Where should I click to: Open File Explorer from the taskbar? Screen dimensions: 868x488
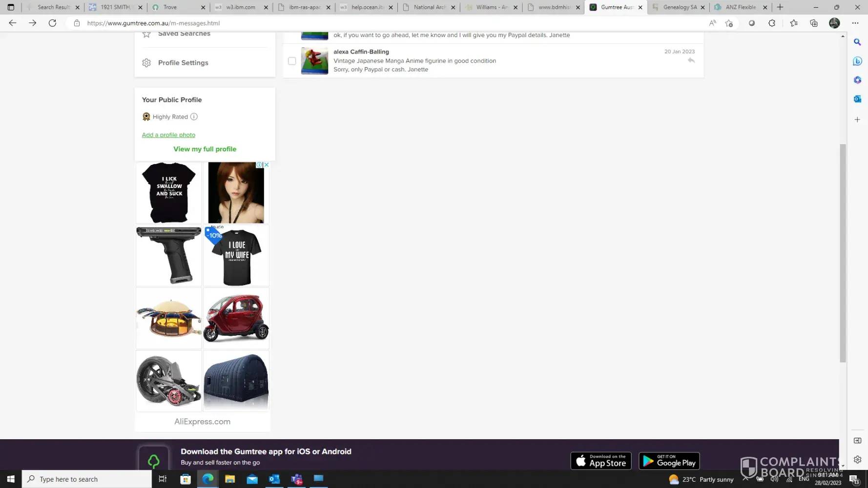230,479
